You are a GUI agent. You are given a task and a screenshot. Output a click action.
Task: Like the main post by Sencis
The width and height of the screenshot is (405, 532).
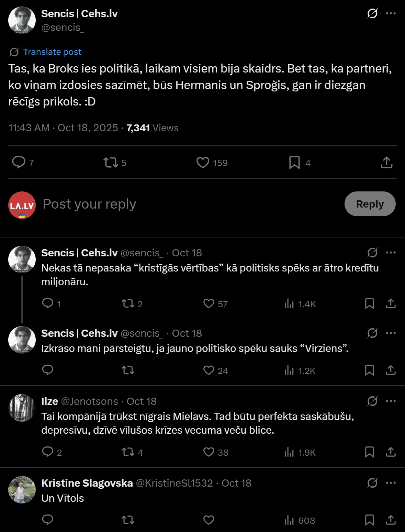click(203, 163)
